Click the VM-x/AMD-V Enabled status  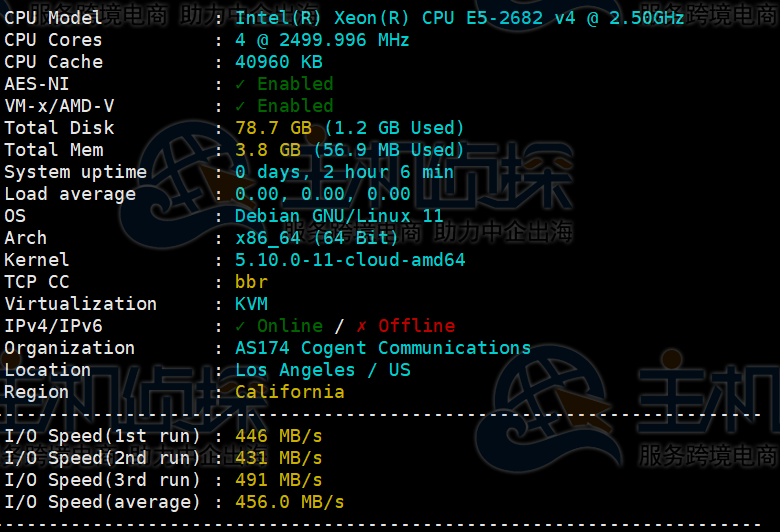tap(284, 106)
